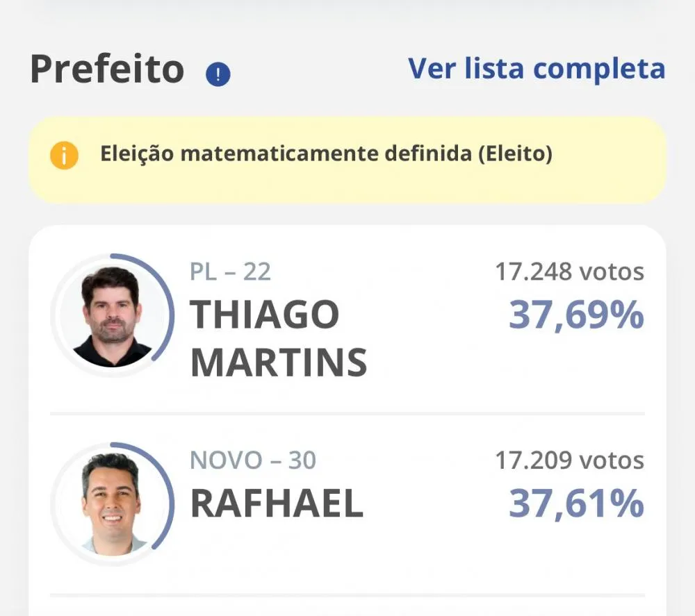This screenshot has height=616, width=695.
Task: Click the word MARTINS in candidate name
Action: coord(279,363)
